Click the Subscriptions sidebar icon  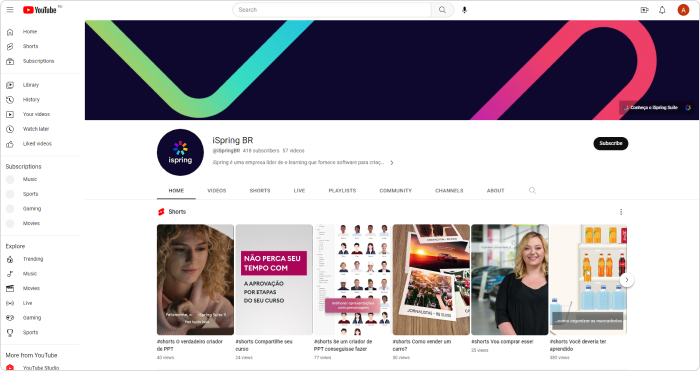point(10,61)
